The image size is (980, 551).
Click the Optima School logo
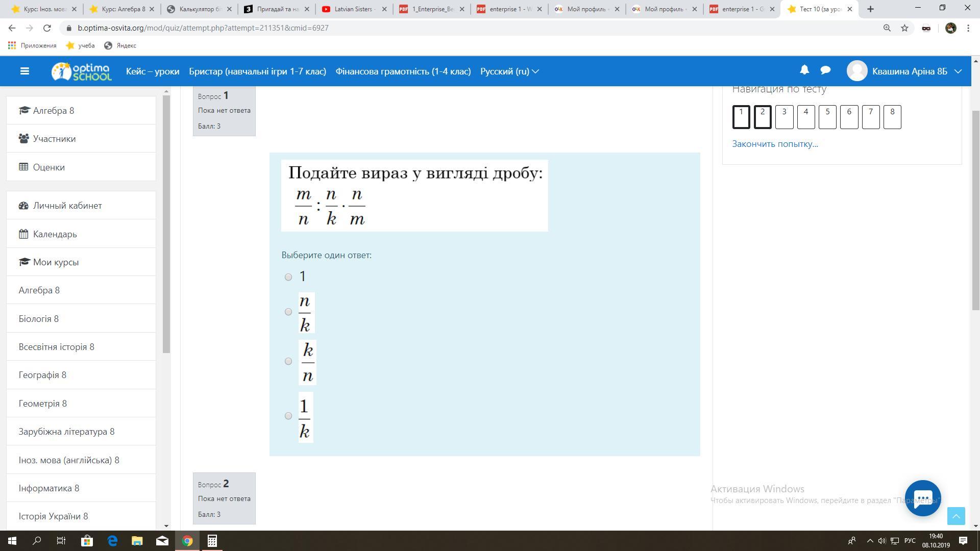click(82, 71)
